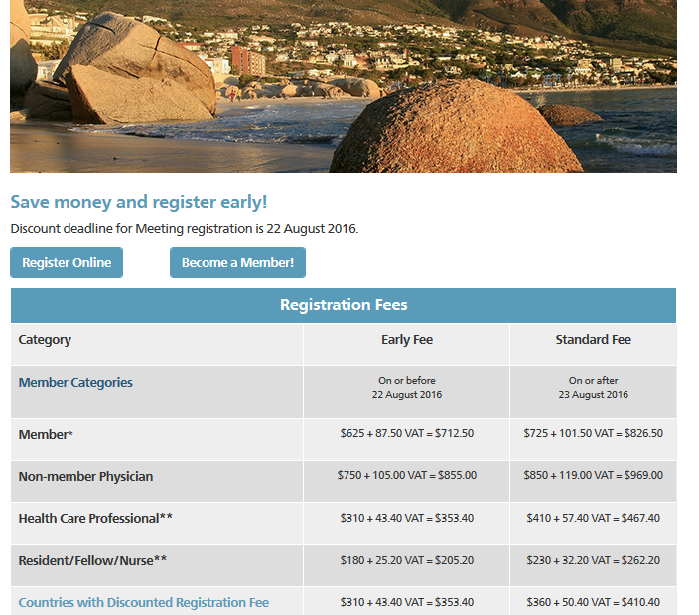The height and width of the screenshot is (615, 699).
Task: Click the Standard Fee column header
Action: [593, 340]
